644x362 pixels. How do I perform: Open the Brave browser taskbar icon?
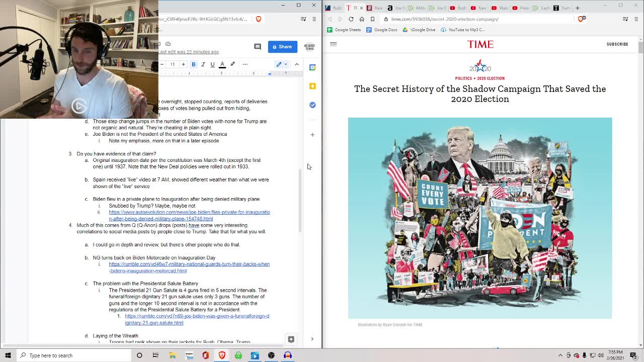pos(222,355)
